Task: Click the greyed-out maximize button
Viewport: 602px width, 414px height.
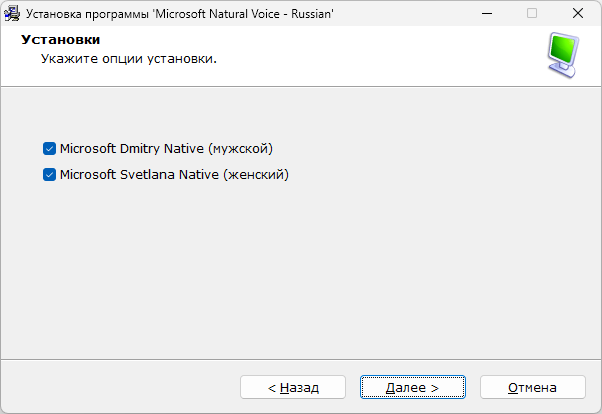Action: pos(532,14)
